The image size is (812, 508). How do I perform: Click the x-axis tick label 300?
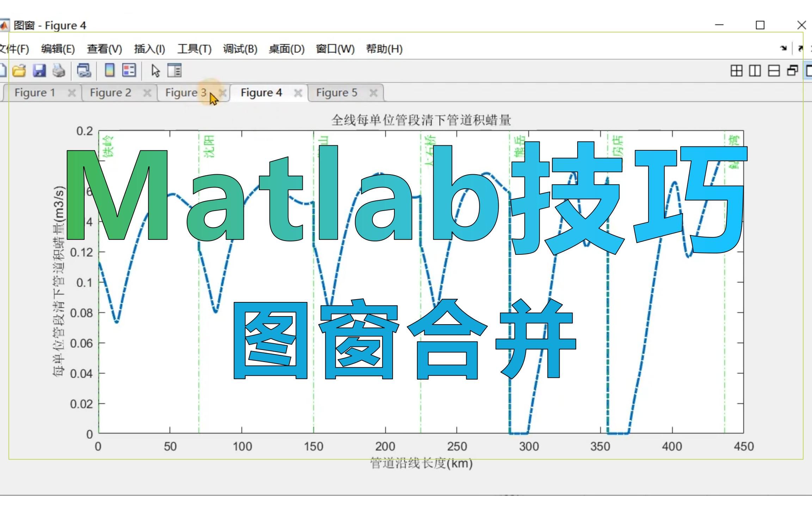pos(529,447)
